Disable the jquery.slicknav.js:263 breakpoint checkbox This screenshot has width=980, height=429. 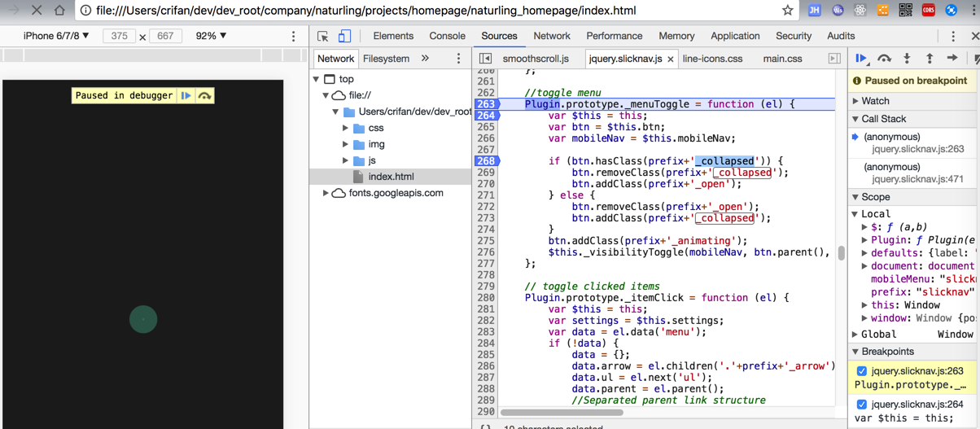tap(862, 371)
